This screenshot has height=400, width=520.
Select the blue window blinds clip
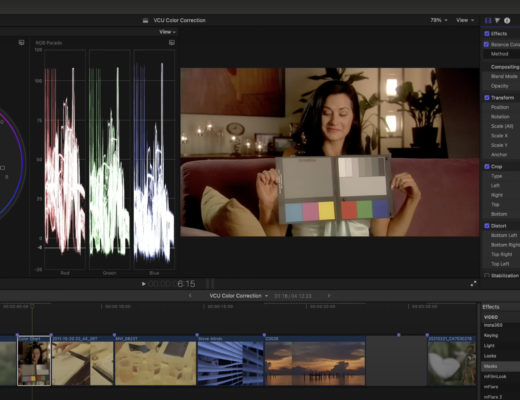pos(230,361)
